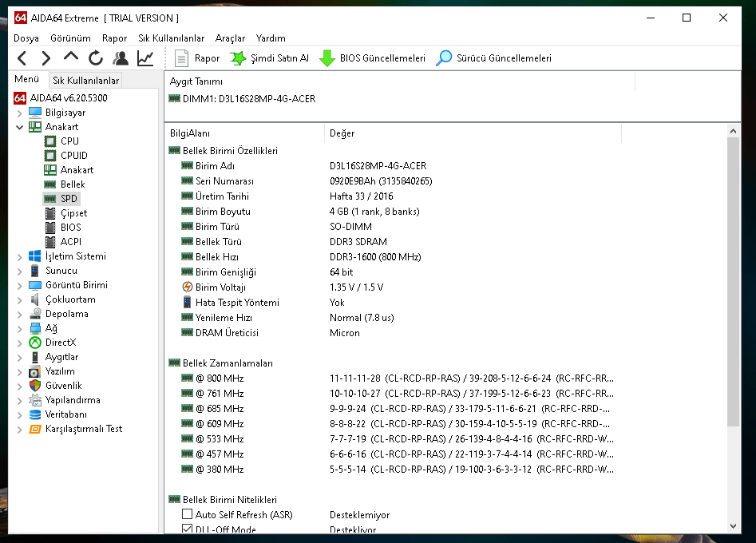Click the scrollbar down arrow
Viewport: 756px width, 543px height.
click(x=733, y=526)
